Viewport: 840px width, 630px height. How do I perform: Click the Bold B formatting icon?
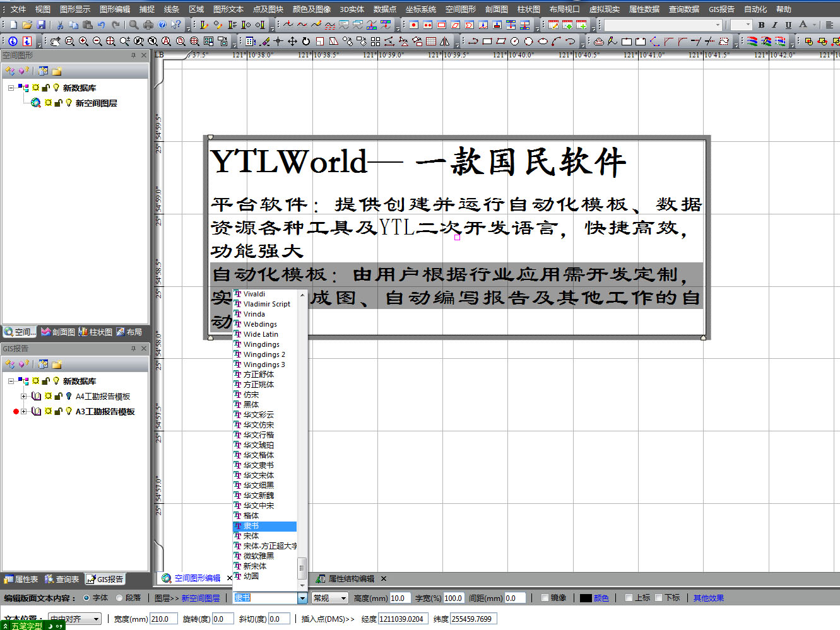coord(762,25)
